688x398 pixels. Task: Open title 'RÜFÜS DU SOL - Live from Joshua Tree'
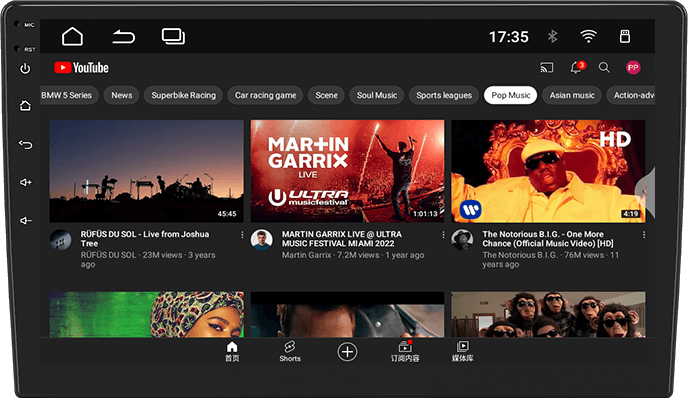point(145,239)
